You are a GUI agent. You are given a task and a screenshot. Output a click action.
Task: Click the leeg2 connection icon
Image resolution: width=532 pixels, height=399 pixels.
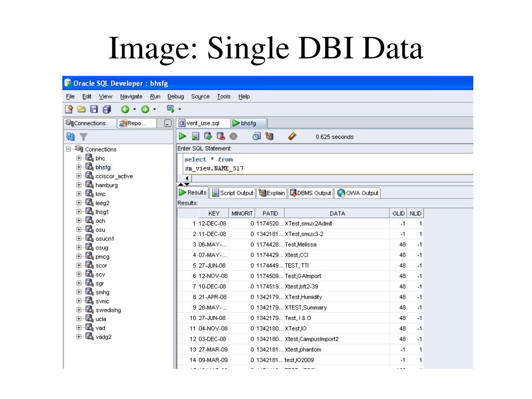click(x=89, y=203)
